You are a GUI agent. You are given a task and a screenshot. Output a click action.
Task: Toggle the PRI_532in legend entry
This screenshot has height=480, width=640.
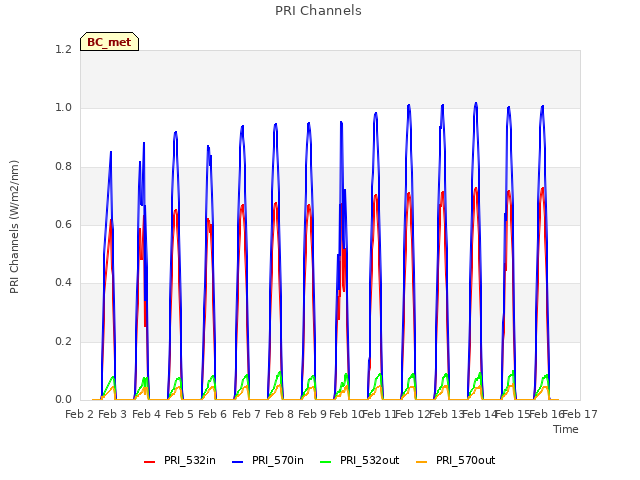click(180, 460)
